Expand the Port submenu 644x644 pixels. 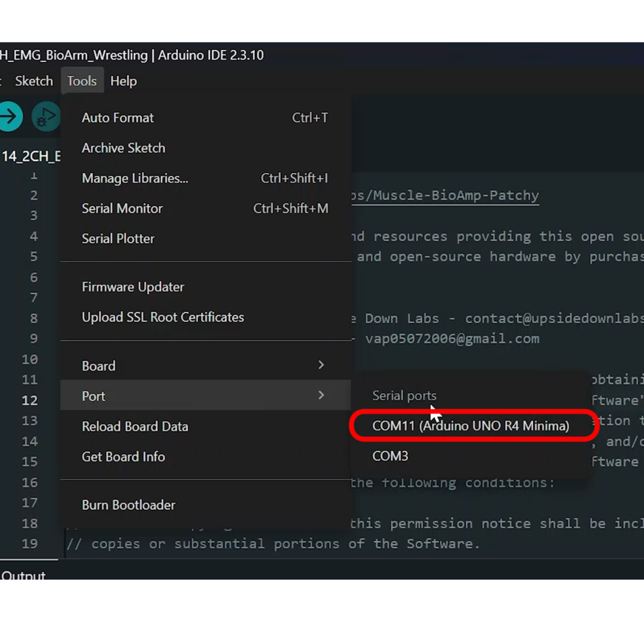coord(205,396)
